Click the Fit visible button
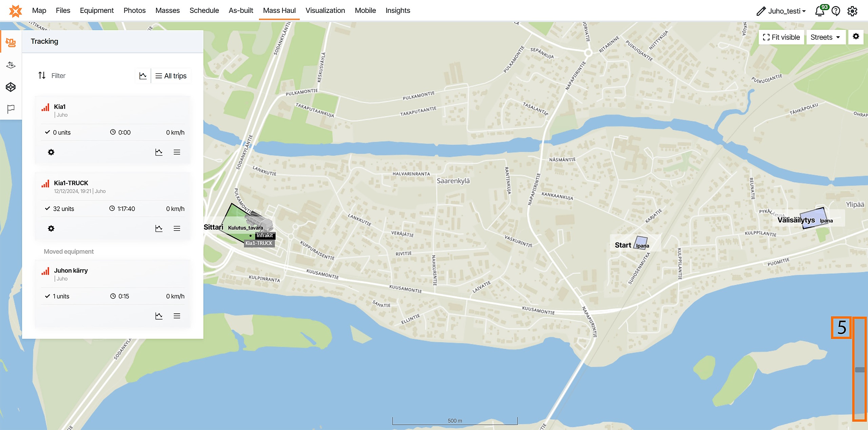This screenshot has height=430, width=868. tap(781, 37)
